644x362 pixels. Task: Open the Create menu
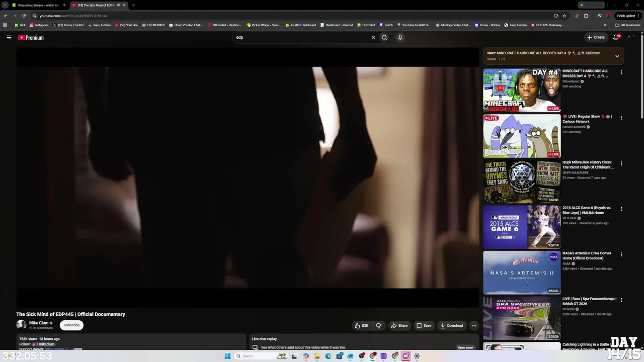coord(596,37)
